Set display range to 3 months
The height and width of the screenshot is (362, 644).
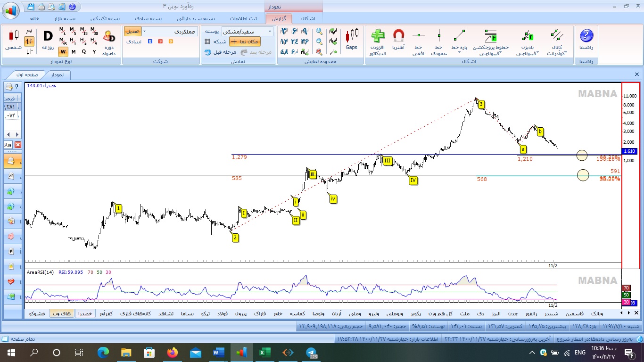click(284, 32)
